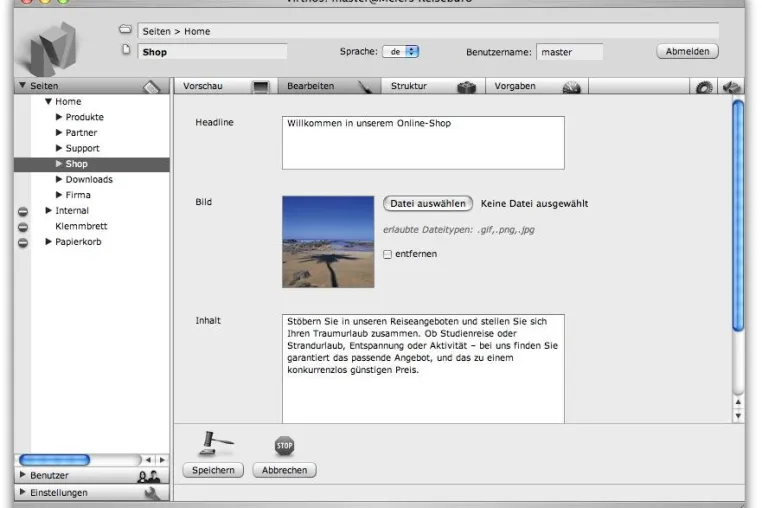Expand the Internal tree node

48,210
